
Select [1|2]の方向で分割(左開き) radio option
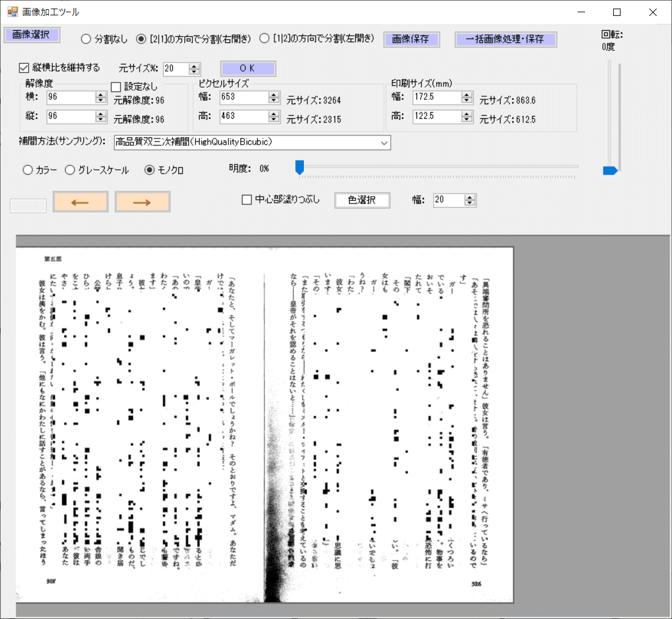point(317,39)
